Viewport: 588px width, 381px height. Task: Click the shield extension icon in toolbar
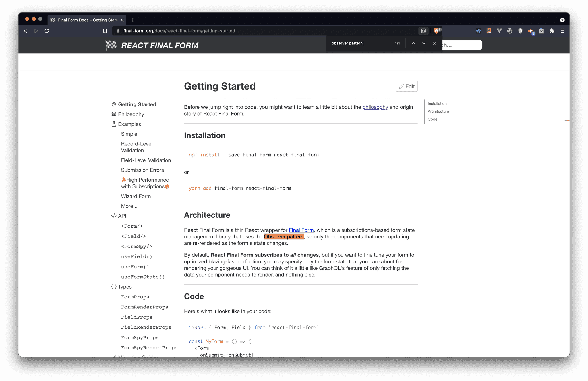(520, 31)
